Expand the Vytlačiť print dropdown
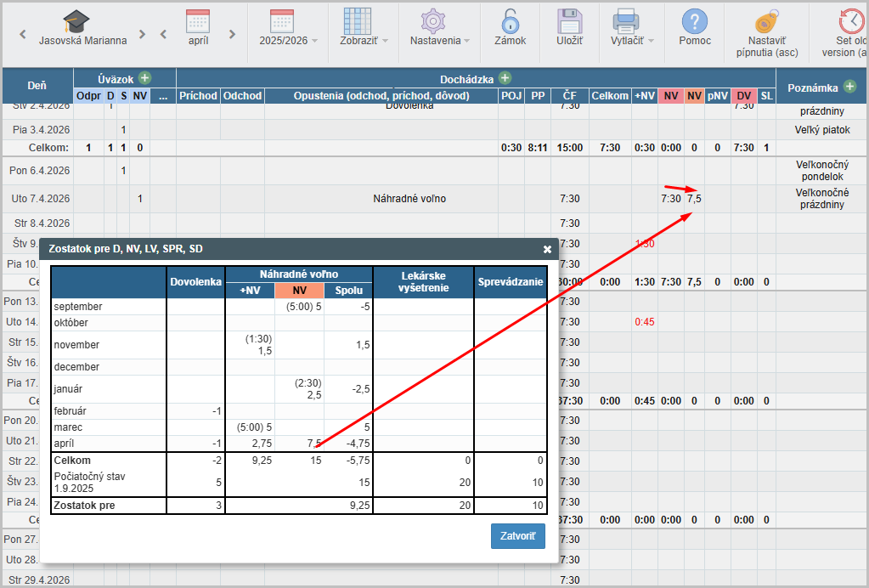 [626, 22]
